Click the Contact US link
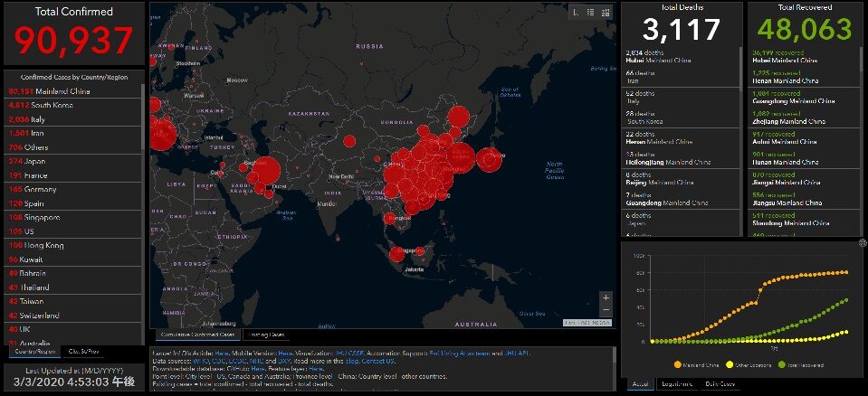The image size is (868, 396). coord(378,361)
